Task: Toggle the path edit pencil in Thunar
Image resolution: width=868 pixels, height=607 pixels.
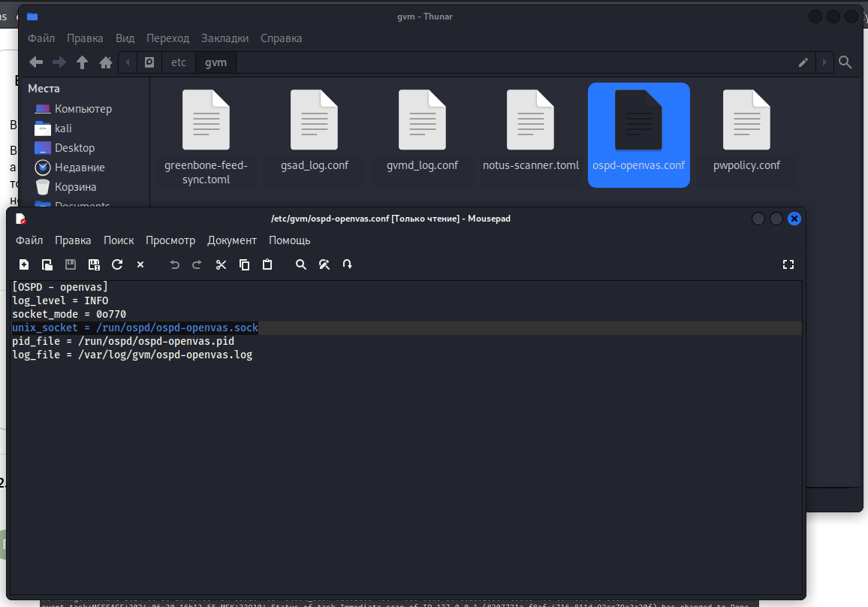Action: (x=803, y=62)
